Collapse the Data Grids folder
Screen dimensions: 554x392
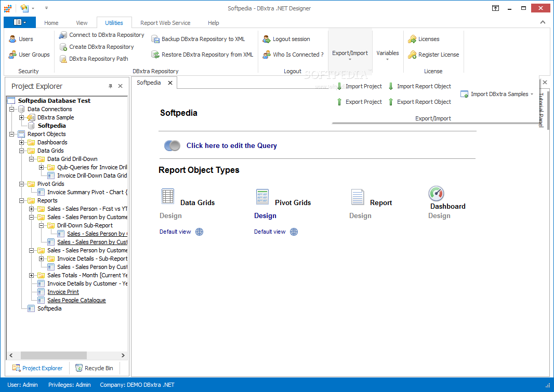click(x=21, y=151)
